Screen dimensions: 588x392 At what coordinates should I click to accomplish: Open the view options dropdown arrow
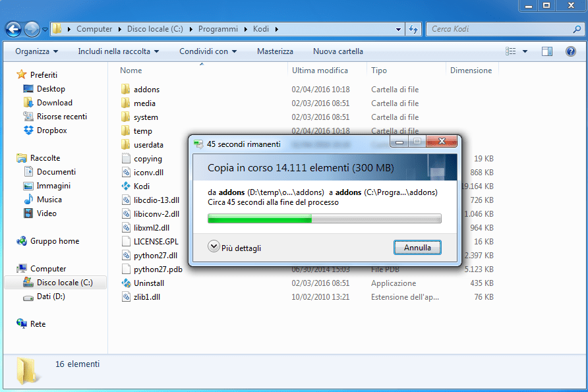[525, 51]
